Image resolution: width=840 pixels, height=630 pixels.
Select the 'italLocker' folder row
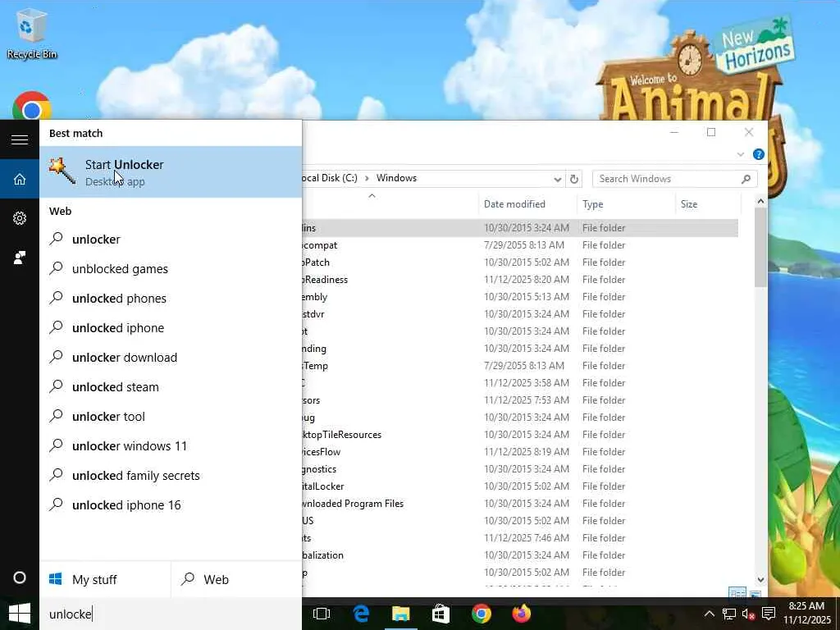point(520,486)
